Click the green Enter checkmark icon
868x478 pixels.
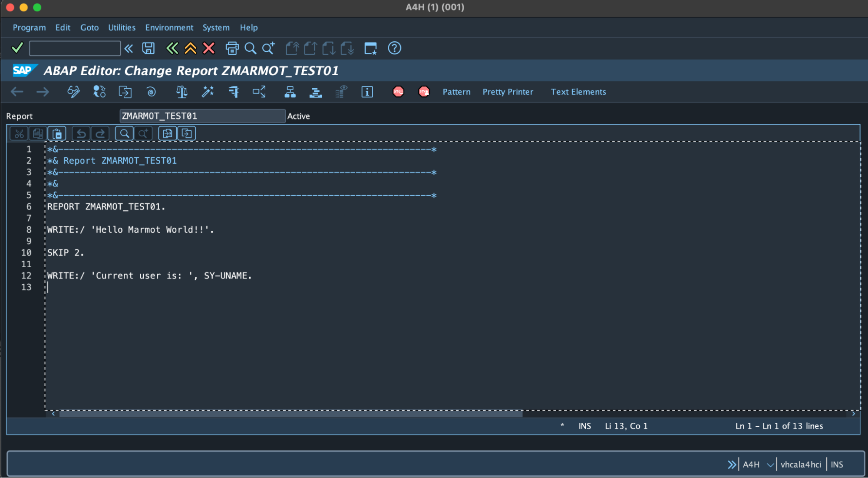(17, 48)
